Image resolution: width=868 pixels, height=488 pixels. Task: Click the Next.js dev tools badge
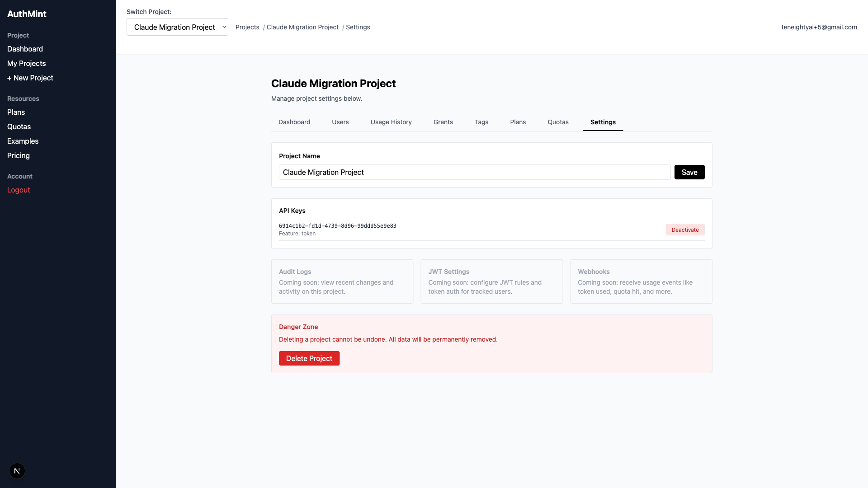pyautogui.click(x=17, y=471)
